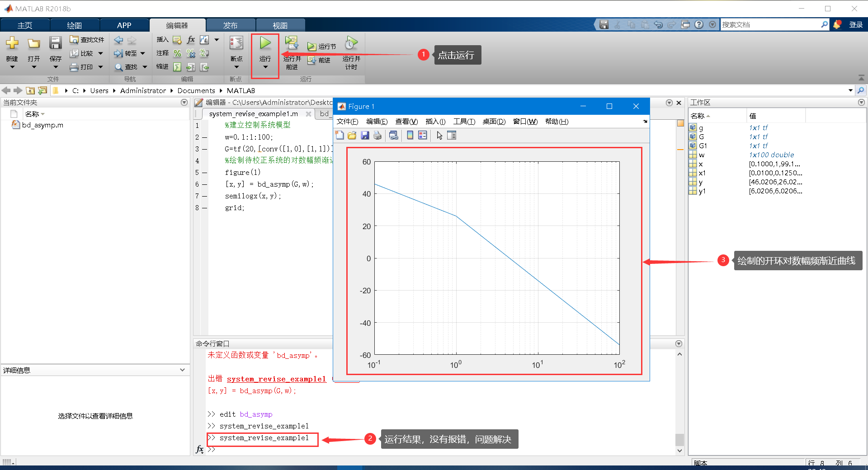Viewport: 868px width, 470px height.
Task: Switch to View (视图) ribbon tab
Action: click(x=280, y=25)
